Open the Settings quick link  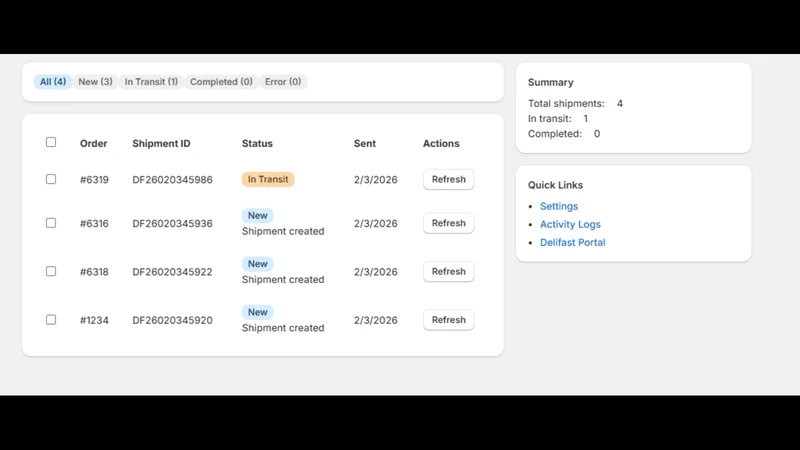coord(559,206)
